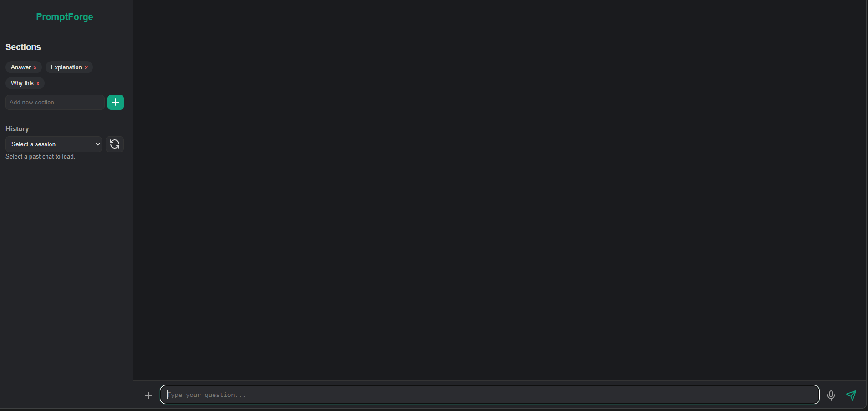Select the Explanation section chip label
Viewport: 868px width, 411px height.
(x=66, y=67)
